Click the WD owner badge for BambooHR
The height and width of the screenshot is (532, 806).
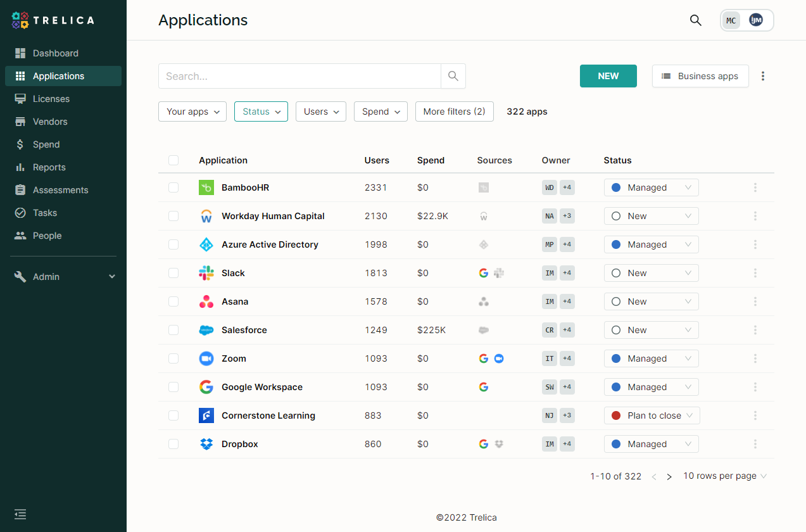point(550,187)
